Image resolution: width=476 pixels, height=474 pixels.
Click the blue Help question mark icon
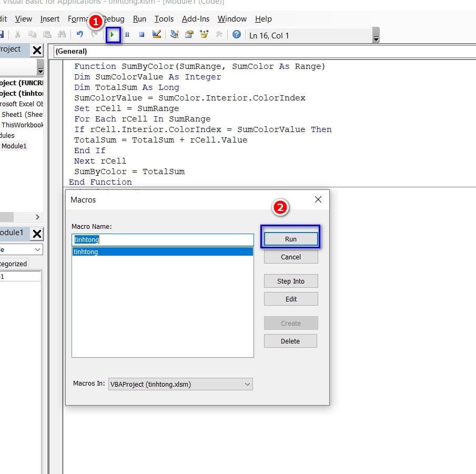(x=237, y=35)
